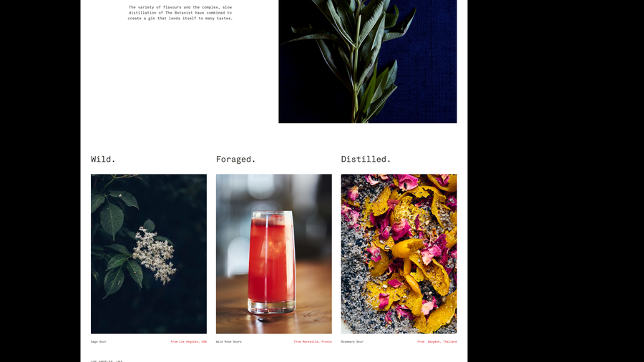Viewport: 644px width, 362px height.
Task: Click the white elderflower blossom in photo
Action: point(155,255)
